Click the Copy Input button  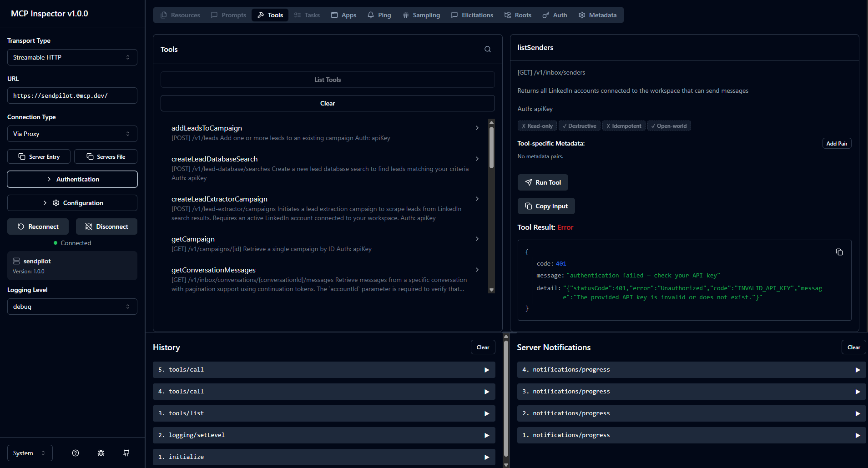pyautogui.click(x=546, y=206)
